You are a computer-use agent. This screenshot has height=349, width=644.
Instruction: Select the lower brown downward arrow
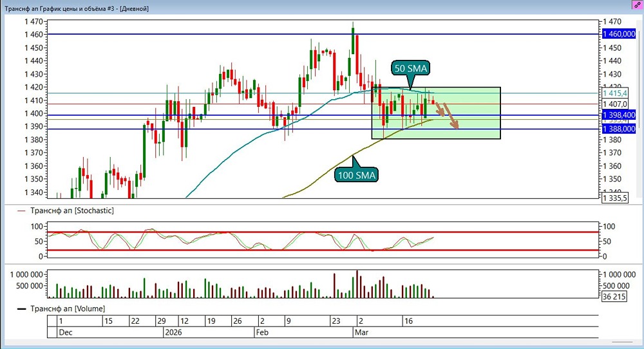tap(451, 116)
